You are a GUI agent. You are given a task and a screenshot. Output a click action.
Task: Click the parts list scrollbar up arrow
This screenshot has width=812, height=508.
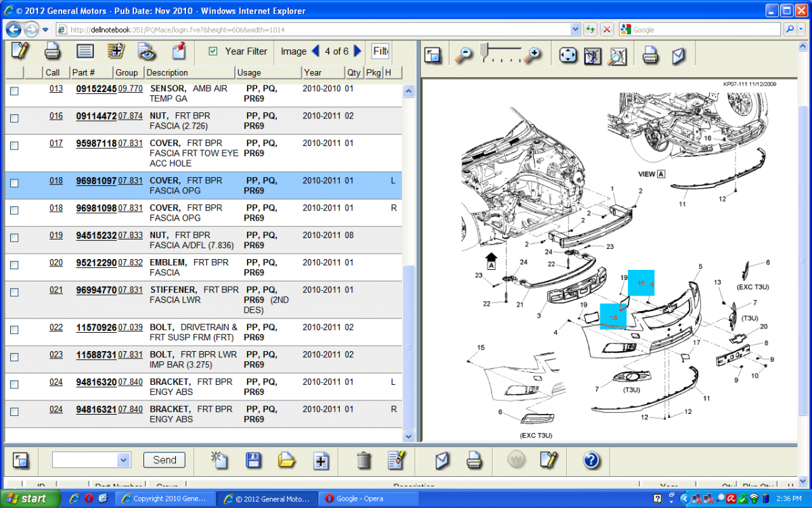point(408,90)
